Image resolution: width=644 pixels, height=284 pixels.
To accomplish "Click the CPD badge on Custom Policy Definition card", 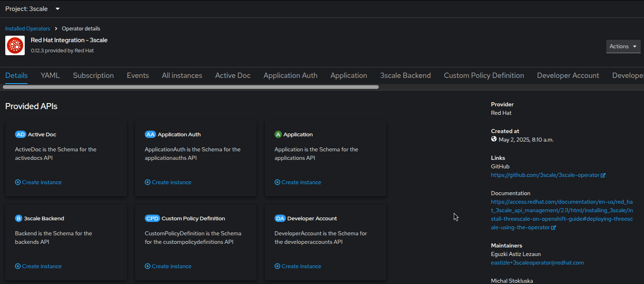I will (152, 218).
